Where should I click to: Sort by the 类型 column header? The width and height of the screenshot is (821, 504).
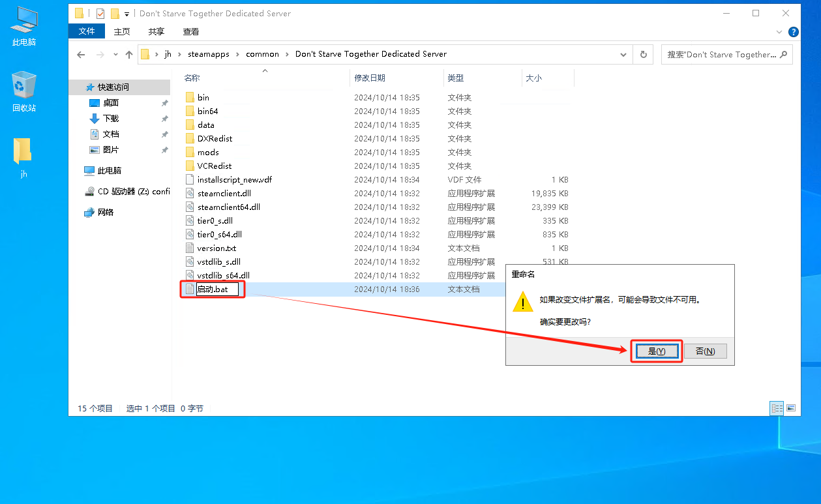[455, 78]
